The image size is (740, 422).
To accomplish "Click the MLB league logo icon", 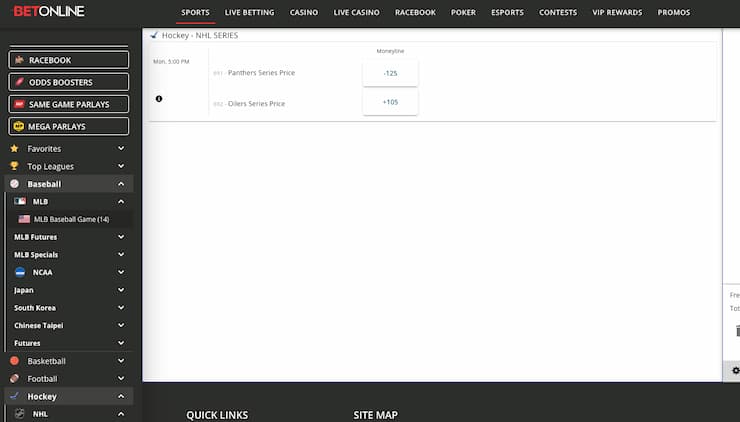I will 20,201.
